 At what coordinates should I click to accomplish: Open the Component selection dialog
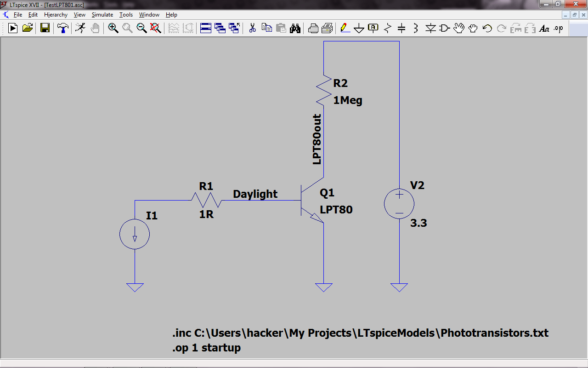[x=444, y=29]
